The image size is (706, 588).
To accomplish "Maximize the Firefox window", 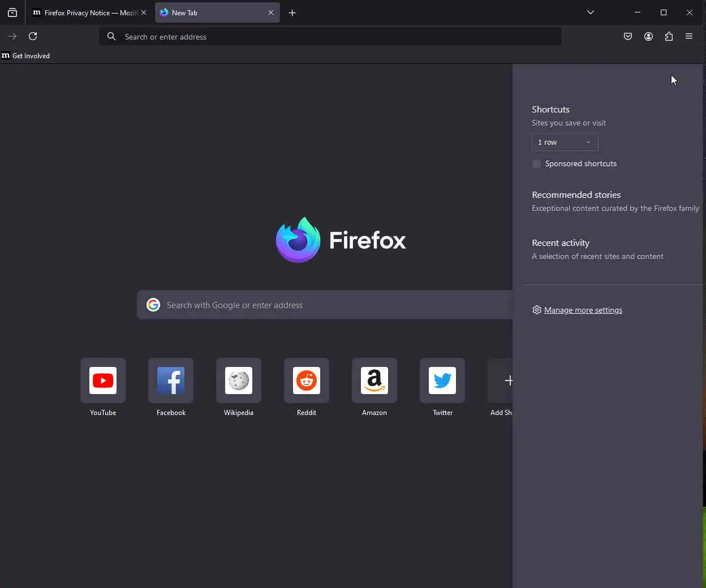I will click(664, 12).
